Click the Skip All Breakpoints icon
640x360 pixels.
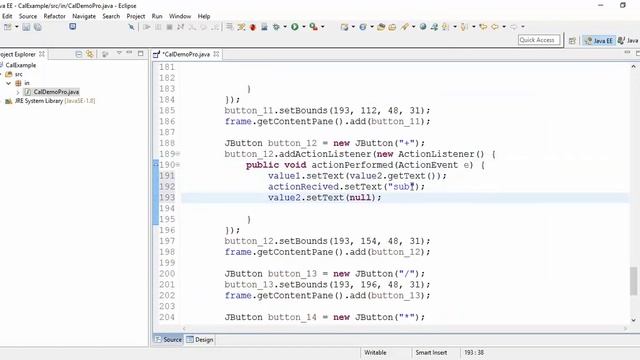pos(131,27)
